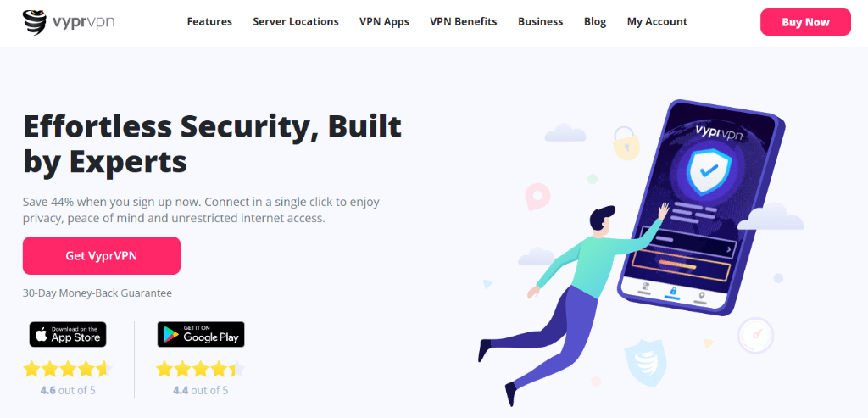Image resolution: width=868 pixels, height=418 pixels.
Task: Click the App Store star rating
Action: click(x=68, y=369)
